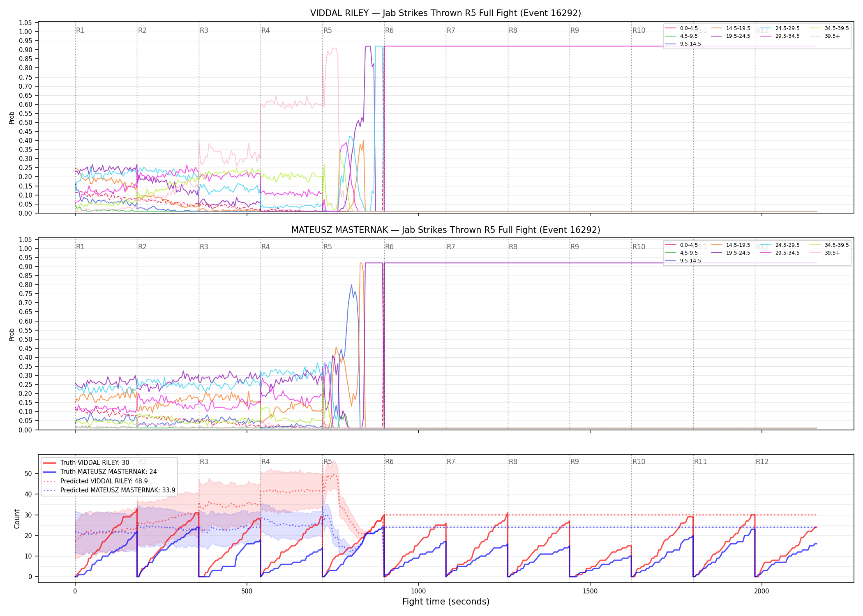Click the 1000 tick label on the time axis

tap(418, 591)
